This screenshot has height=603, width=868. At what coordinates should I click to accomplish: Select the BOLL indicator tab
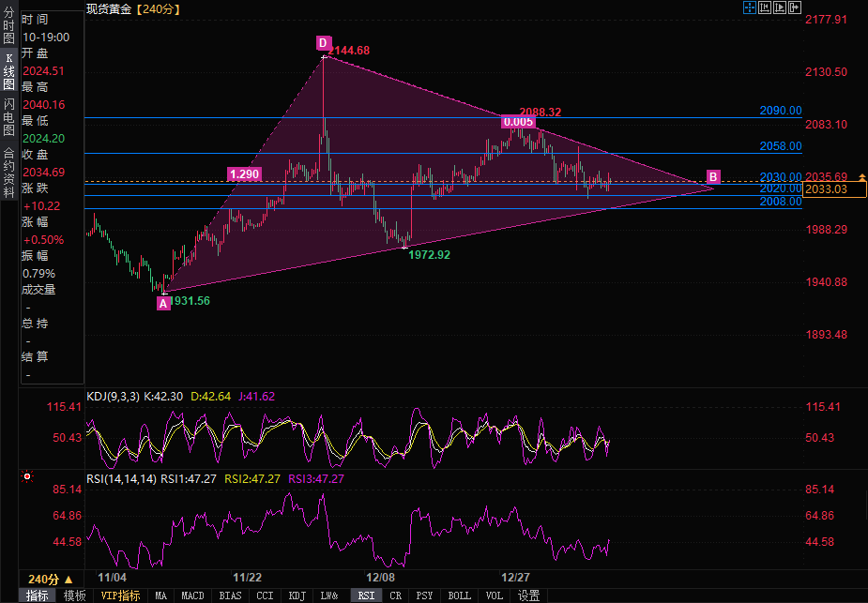coord(459,595)
